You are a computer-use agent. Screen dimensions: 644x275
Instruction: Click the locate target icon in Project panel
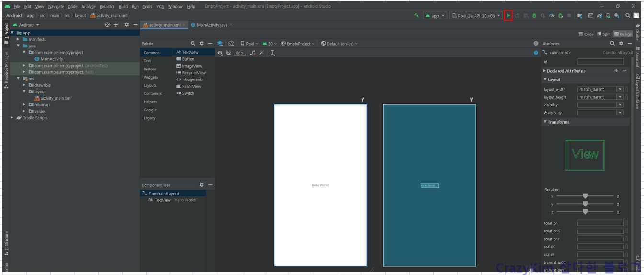[x=107, y=25]
